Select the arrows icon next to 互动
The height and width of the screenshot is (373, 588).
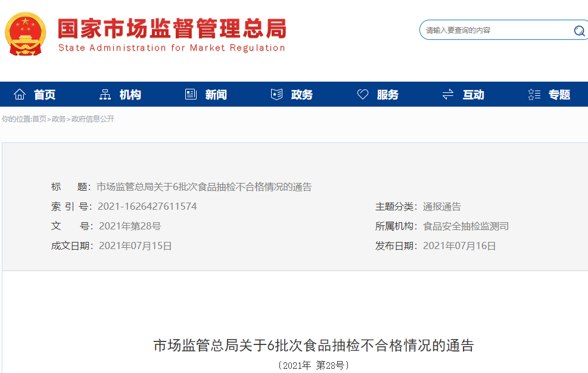pyautogui.click(x=447, y=94)
